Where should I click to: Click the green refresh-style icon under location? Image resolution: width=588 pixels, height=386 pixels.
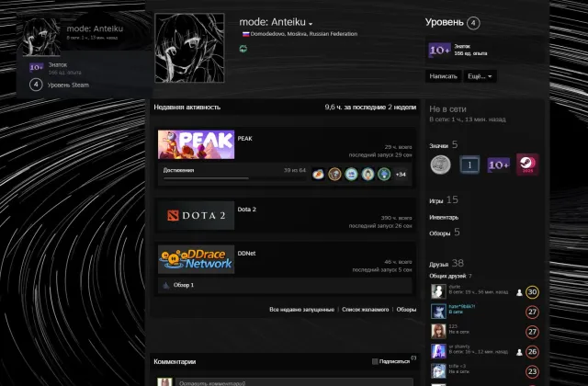243,49
